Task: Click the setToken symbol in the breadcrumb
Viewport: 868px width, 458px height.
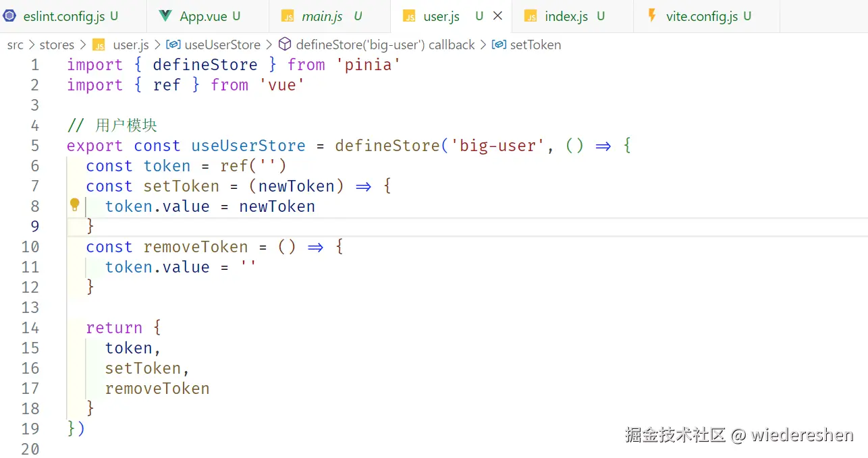Action: [535, 45]
